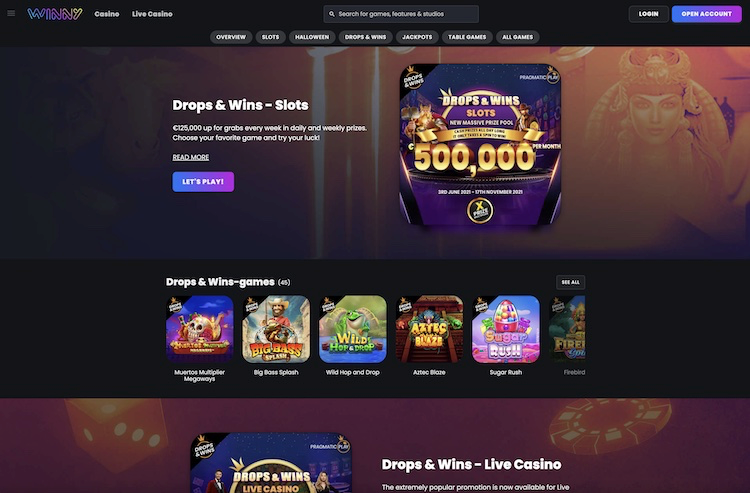Play the Sugar Rush game
This screenshot has width=750, height=493.
tap(506, 329)
